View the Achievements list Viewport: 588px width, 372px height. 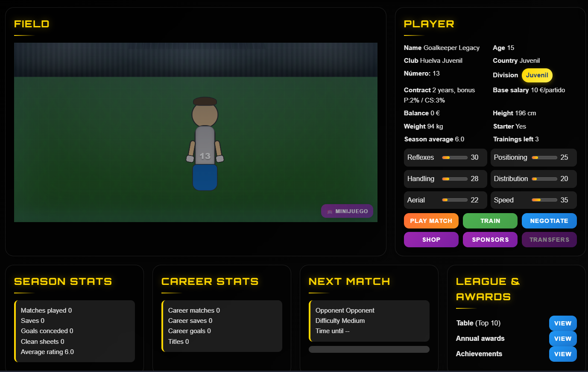tap(563, 354)
